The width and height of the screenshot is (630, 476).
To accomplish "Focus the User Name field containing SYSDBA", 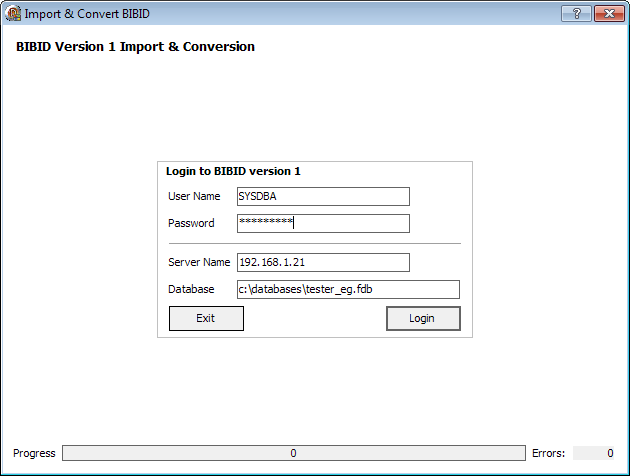I will pos(323,196).
